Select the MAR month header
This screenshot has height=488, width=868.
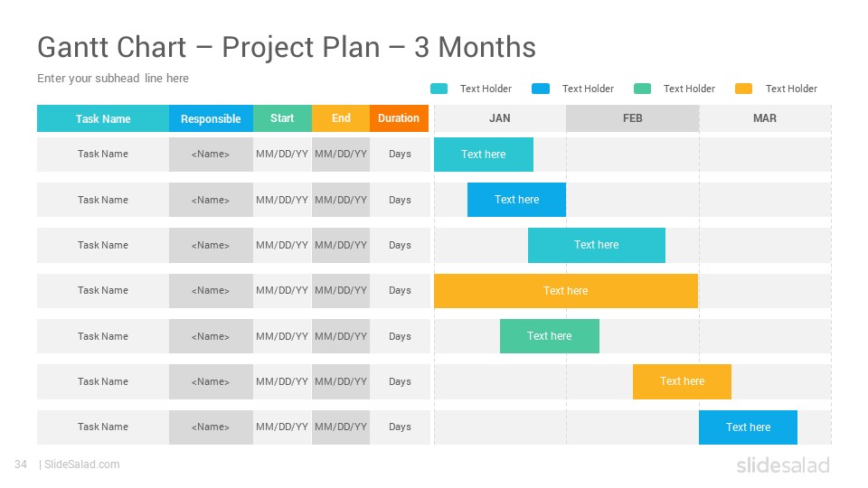tap(765, 118)
